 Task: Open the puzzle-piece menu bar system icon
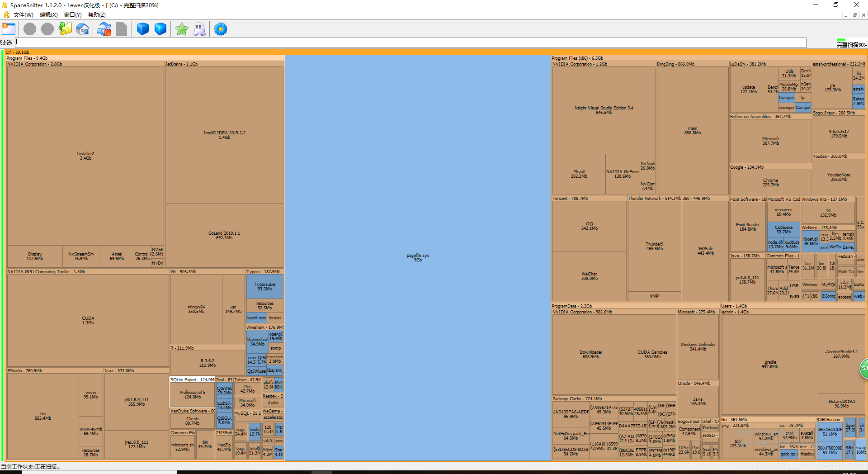tap(7, 15)
